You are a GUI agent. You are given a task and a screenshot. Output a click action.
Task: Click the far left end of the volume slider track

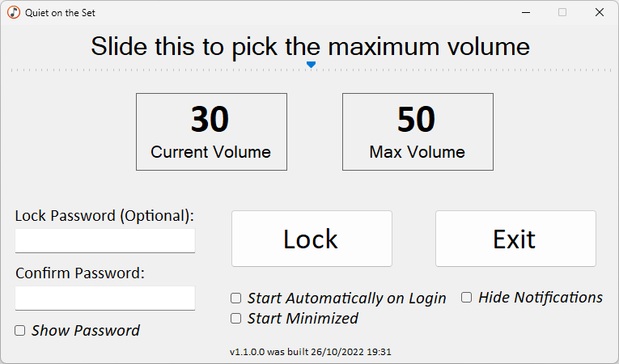pos(12,70)
